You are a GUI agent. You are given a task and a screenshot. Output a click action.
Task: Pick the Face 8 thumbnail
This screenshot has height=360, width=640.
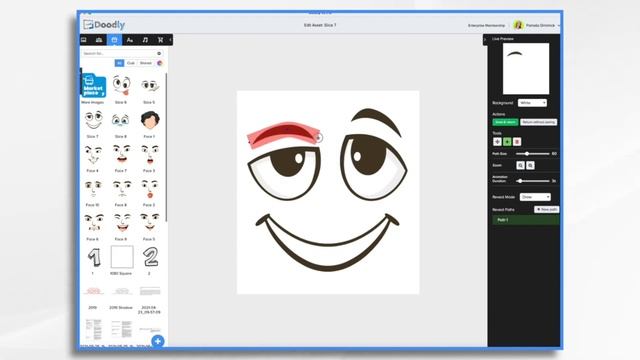(x=121, y=189)
